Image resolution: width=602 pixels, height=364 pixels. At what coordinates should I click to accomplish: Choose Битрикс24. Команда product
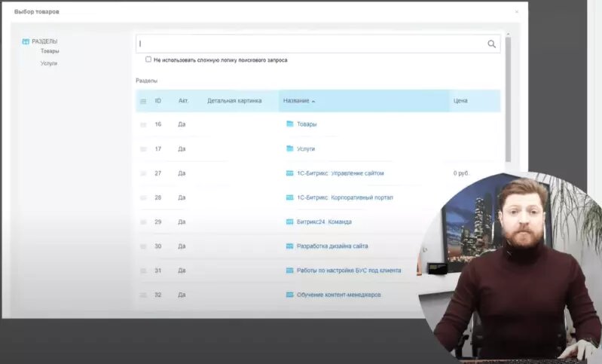tap(324, 222)
